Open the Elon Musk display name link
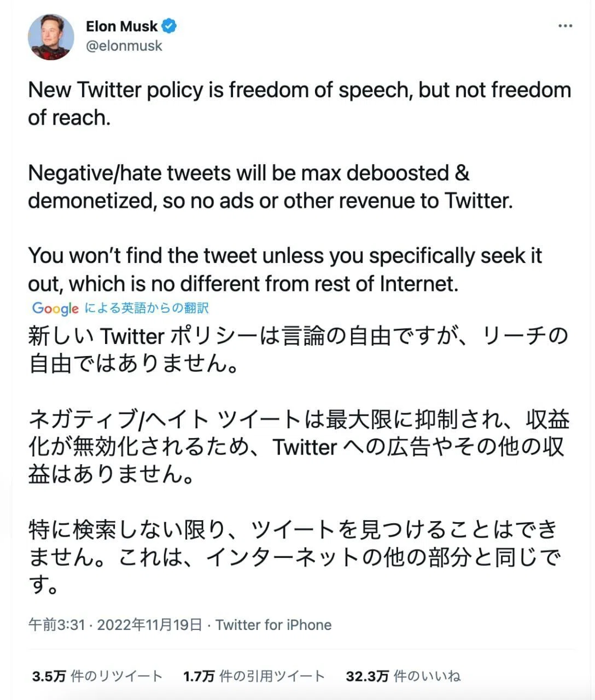The height and width of the screenshot is (700, 595). click(121, 26)
